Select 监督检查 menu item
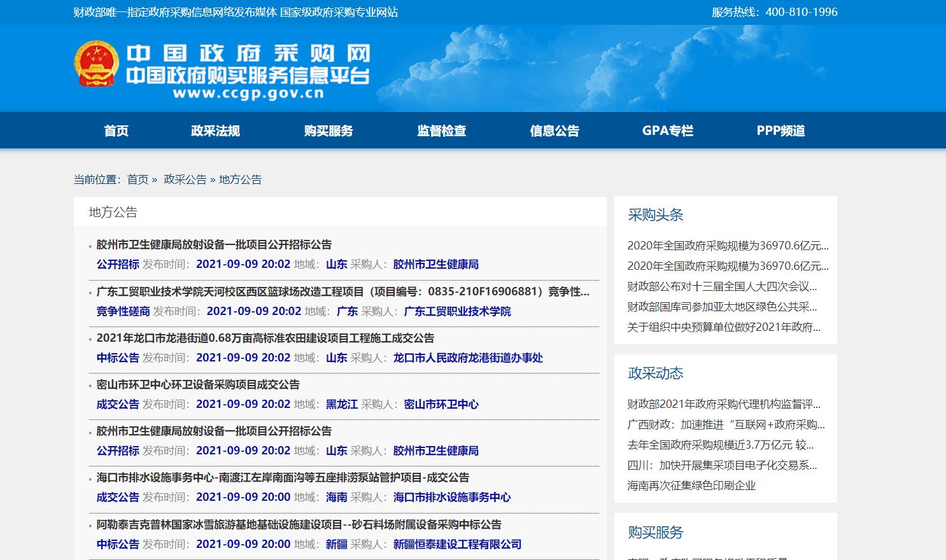The width and height of the screenshot is (946, 560). pos(442,130)
